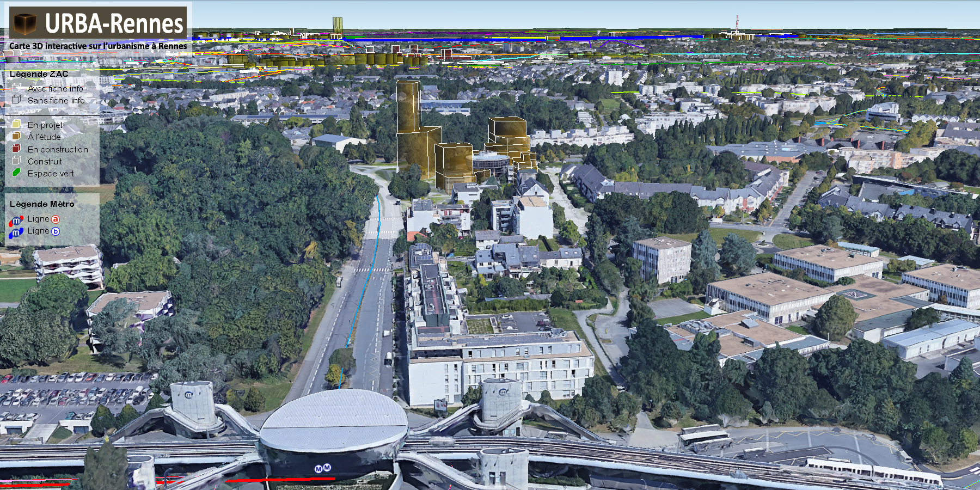Screen dimensions: 980x490
Task: Click the 'Avec fiche info' label
Action: 56,88
